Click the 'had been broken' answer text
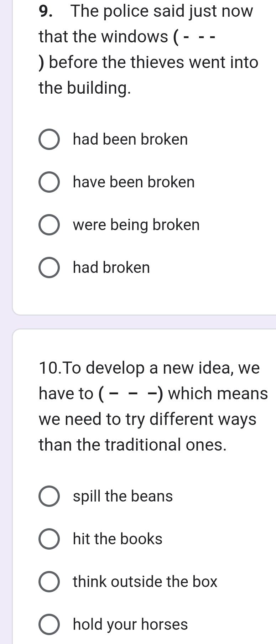 pyautogui.click(x=130, y=139)
